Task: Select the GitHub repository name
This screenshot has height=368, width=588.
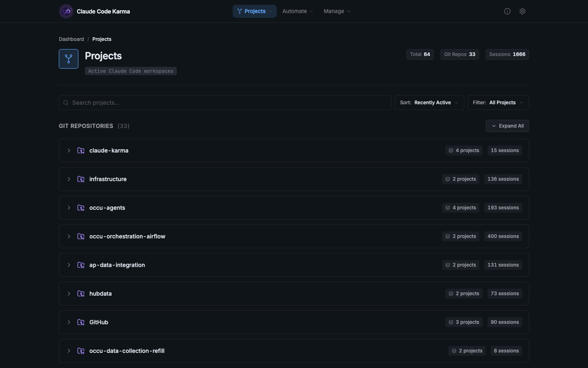Action: coord(99,322)
